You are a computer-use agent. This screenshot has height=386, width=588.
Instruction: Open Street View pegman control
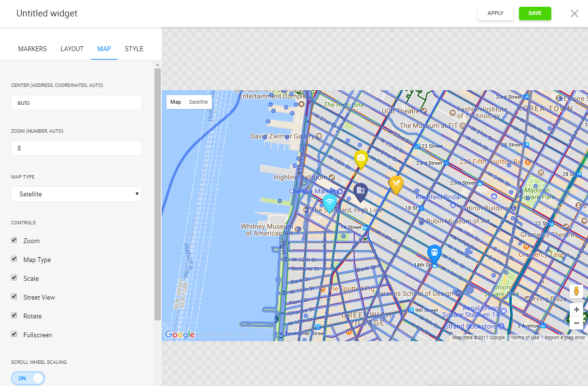pyautogui.click(x=576, y=291)
